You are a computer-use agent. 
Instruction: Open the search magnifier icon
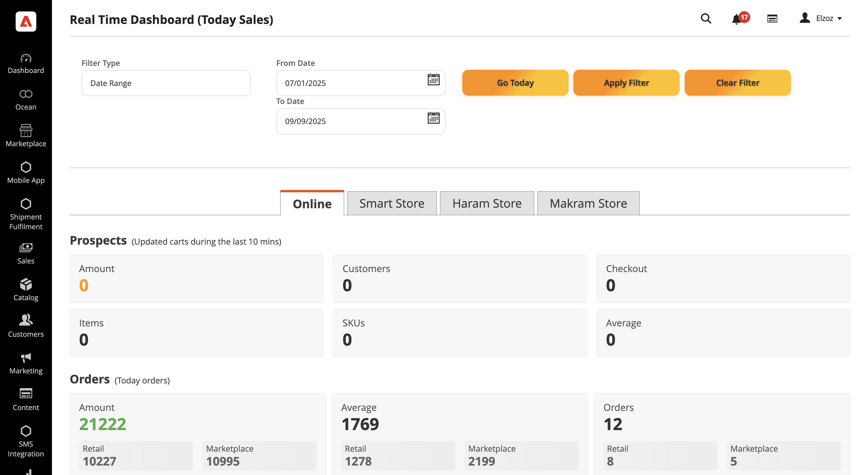[x=706, y=19]
